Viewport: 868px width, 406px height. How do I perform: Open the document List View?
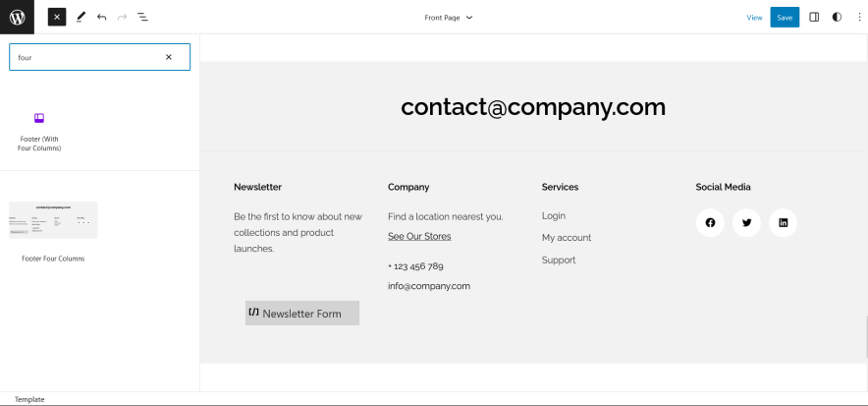pyautogui.click(x=143, y=17)
